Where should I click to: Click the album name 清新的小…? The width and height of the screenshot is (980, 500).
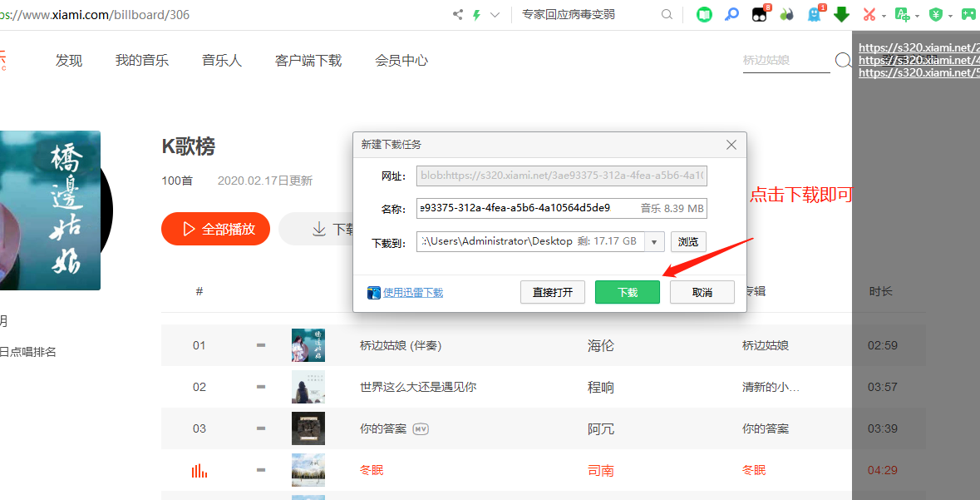coord(771,387)
